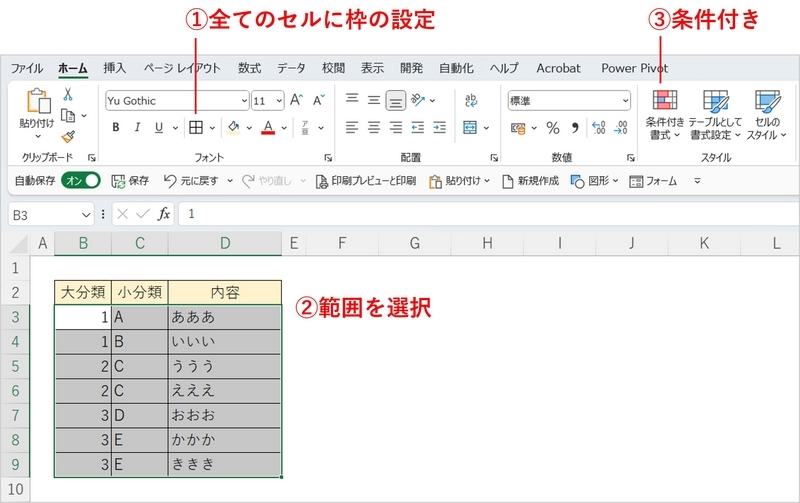800x503 pixels.
Task: Click Merge and Center icon
Action: pyautogui.click(x=470, y=127)
